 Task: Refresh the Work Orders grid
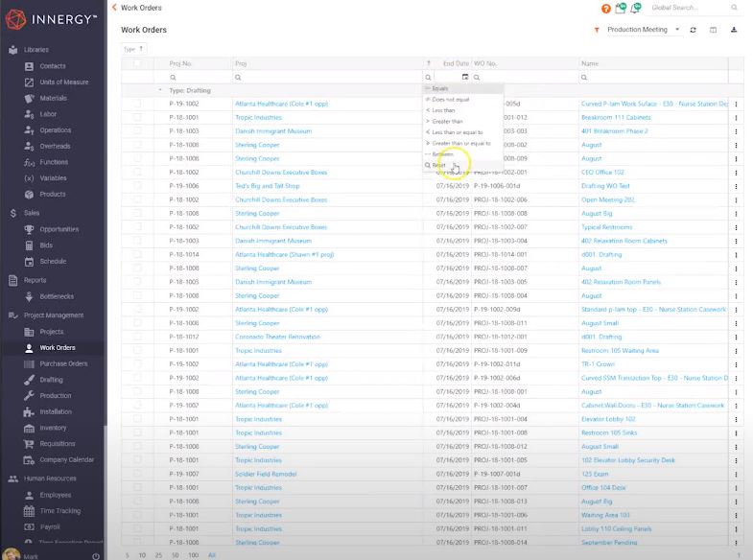tap(693, 30)
